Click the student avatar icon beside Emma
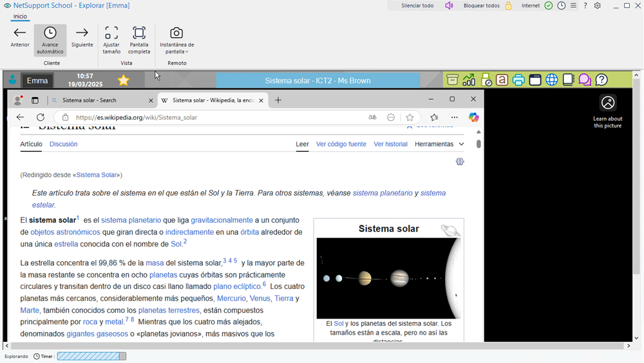644x363 pixels. pos(12,80)
